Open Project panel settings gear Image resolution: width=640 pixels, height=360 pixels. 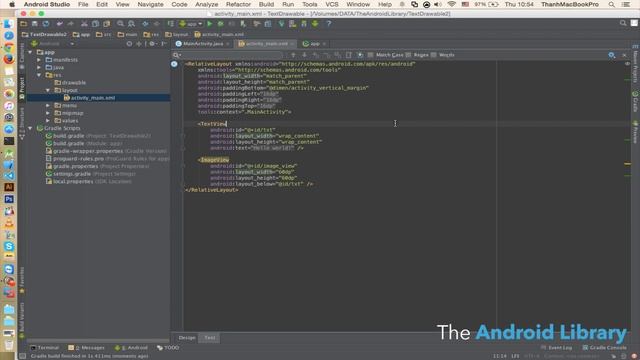tap(152, 44)
